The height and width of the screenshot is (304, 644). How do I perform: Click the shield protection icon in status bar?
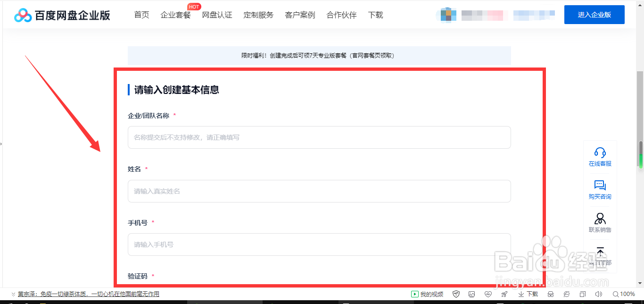(455, 294)
